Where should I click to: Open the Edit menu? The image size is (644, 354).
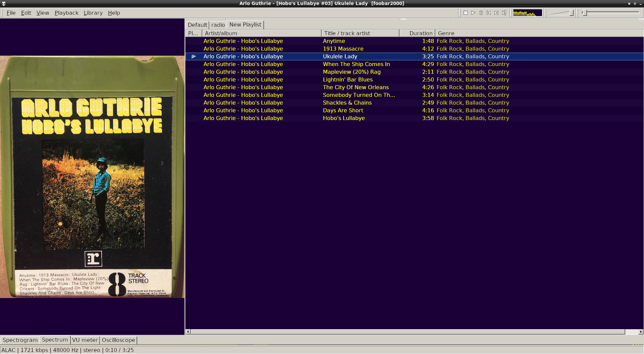tap(26, 13)
